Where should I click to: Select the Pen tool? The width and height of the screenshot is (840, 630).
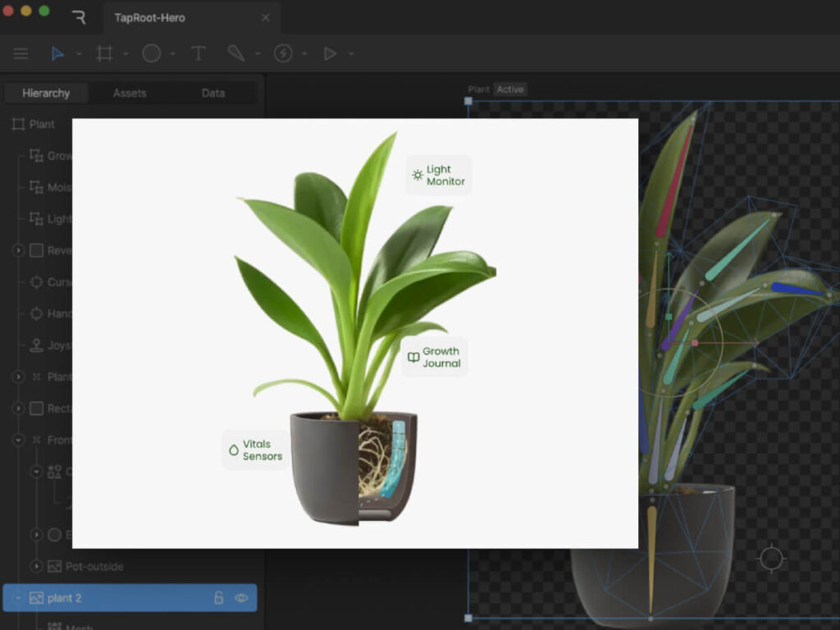236,54
